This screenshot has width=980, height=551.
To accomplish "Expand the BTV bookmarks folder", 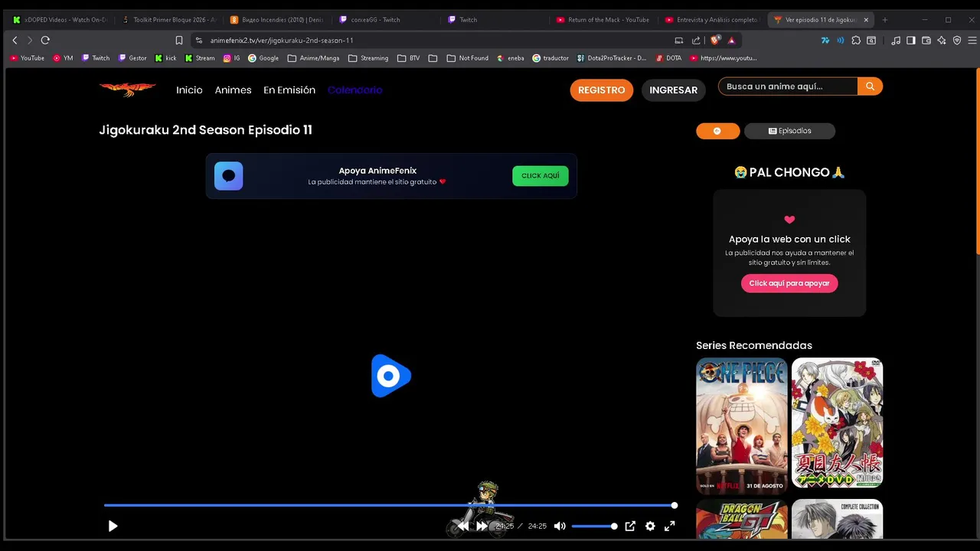I will 408,58.
